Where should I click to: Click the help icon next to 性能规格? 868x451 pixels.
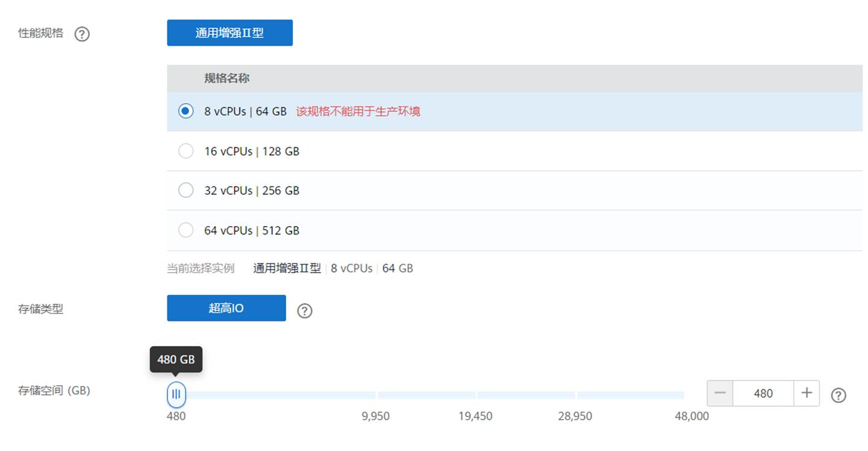(x=82, y=34)
